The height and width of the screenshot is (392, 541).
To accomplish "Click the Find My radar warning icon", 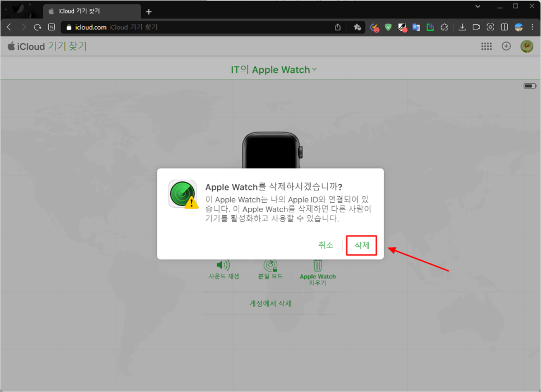I will [x=183, y=194].
